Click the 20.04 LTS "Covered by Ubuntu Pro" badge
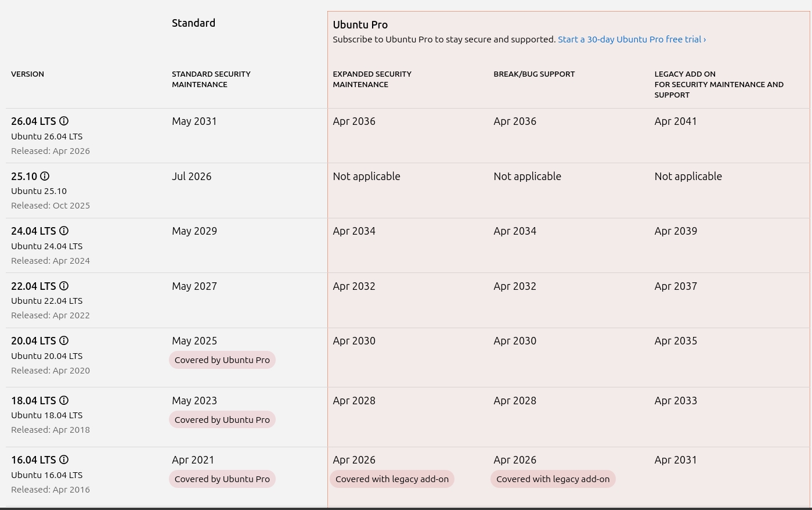 pyautogui.click(x=222, y=360)
